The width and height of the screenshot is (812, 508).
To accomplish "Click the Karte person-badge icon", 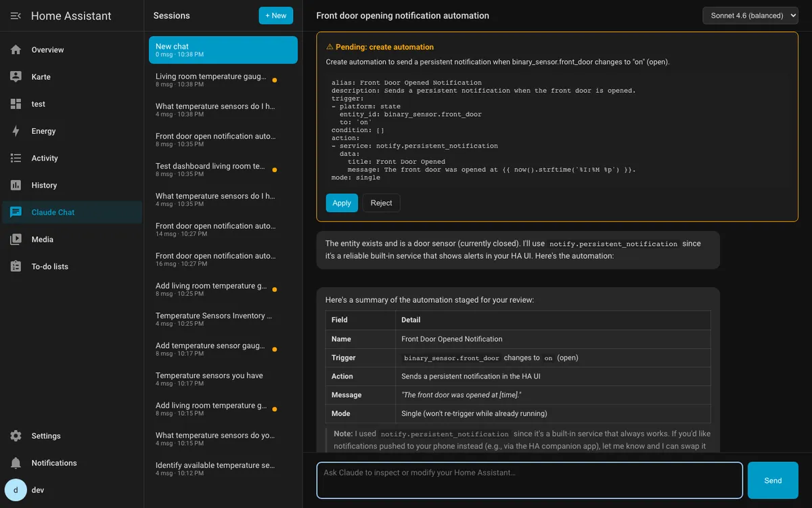I will coord(16,77).
